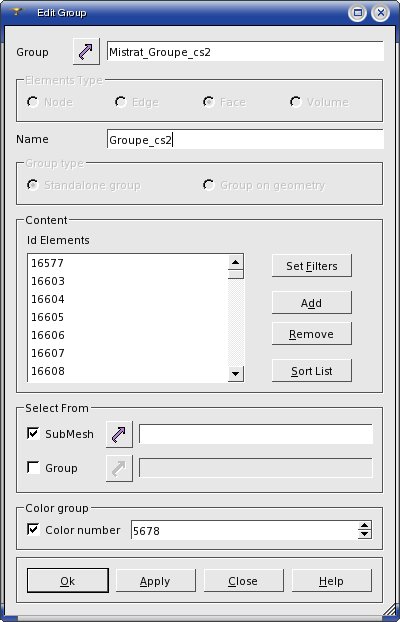Click the Apply button

(156, 581)
